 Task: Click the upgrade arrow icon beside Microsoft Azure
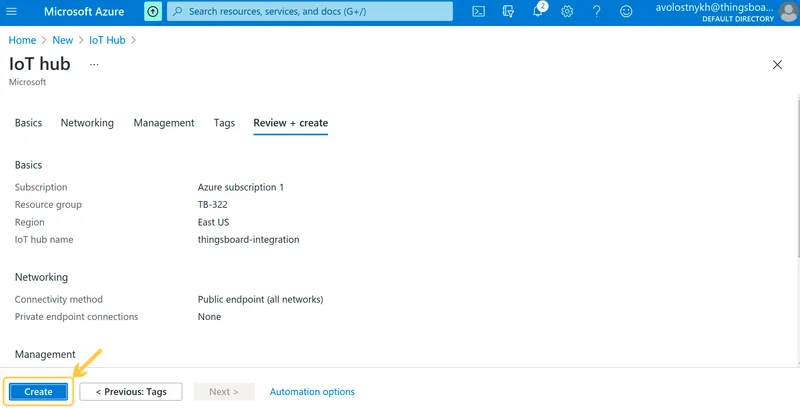click(x=153, y=11)
